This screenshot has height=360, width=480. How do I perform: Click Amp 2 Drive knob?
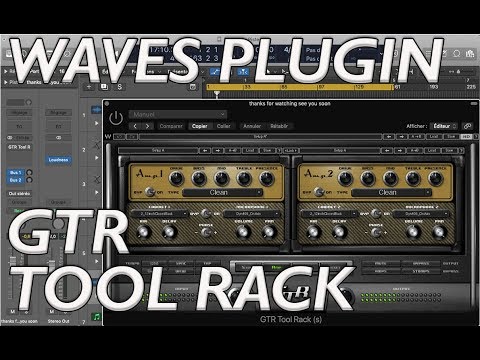(x=345, y=179)
